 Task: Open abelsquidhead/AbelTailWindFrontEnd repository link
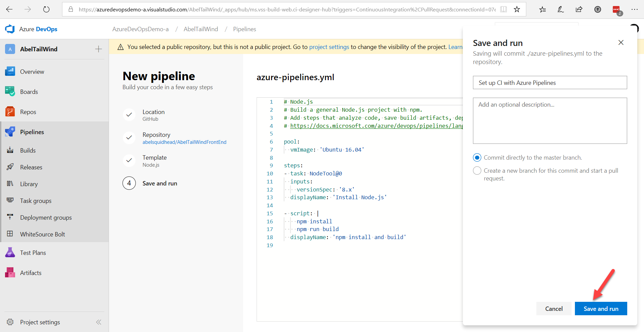tap(184, 142)
